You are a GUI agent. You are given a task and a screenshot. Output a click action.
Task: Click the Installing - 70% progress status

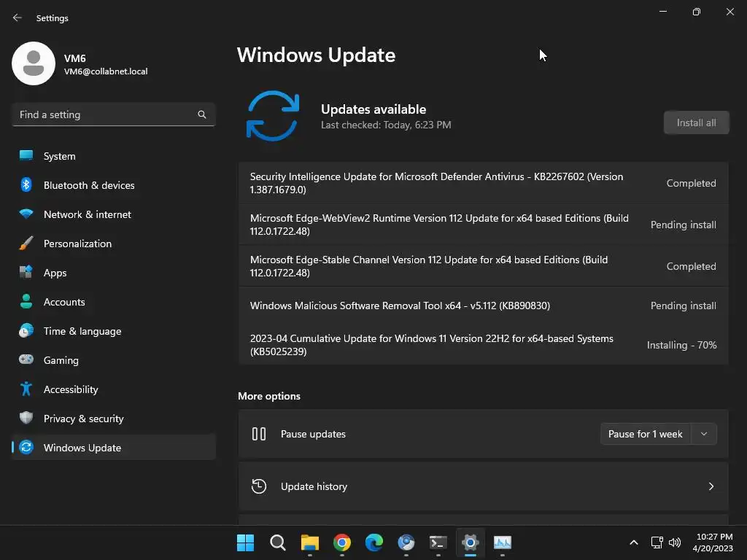tap(682, 345)
